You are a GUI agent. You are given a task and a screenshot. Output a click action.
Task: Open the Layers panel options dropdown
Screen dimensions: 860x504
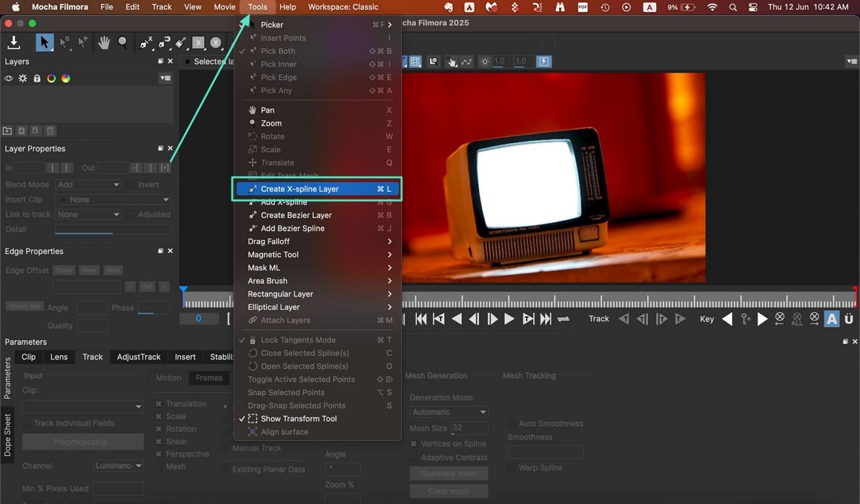pyautogui.click(x=165, y=78)
